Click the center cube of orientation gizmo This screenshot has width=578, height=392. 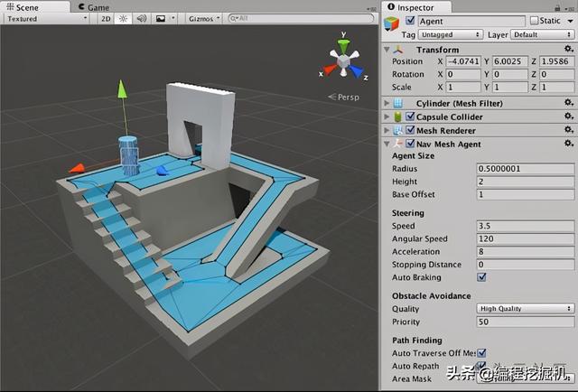point(343,61)
